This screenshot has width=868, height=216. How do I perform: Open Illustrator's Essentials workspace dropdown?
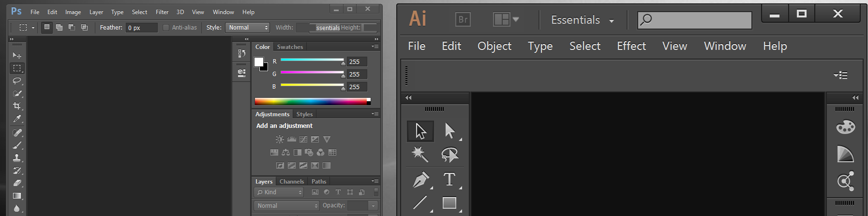[x=583, y=20]
